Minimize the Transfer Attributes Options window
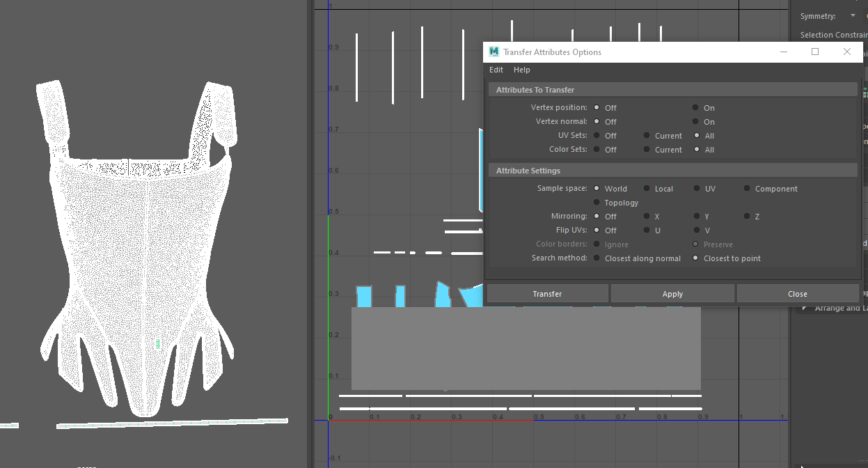The image size is (868, 468). [784, 52]
